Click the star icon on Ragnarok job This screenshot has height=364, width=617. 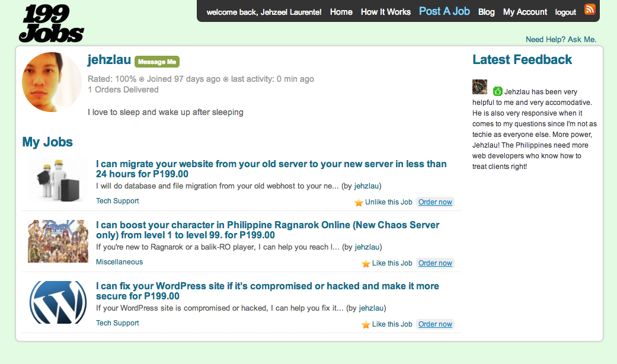pos(366,263)
